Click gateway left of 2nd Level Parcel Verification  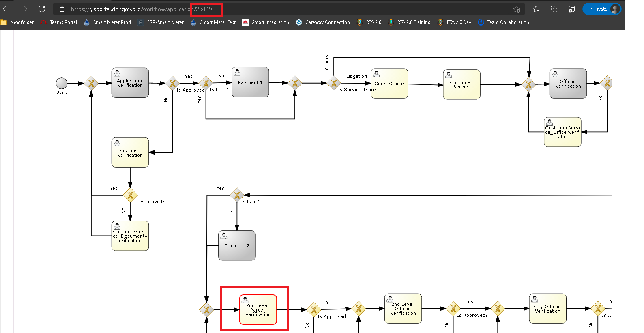tap(207, 310)
